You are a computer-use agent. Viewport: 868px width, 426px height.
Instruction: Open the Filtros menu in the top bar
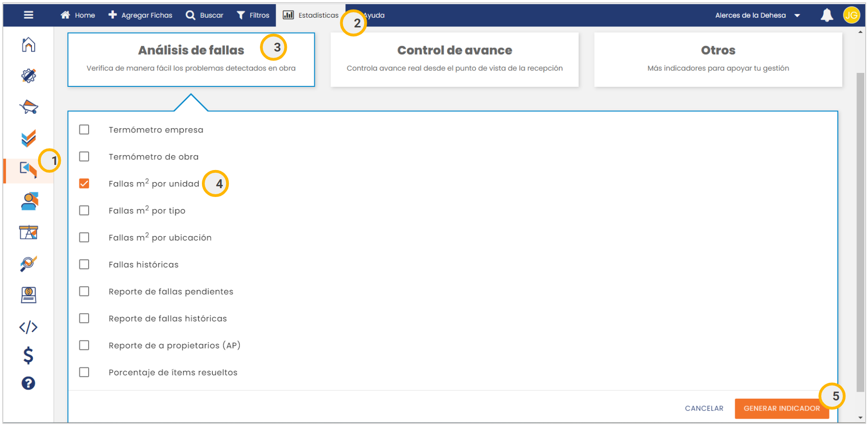253,15
